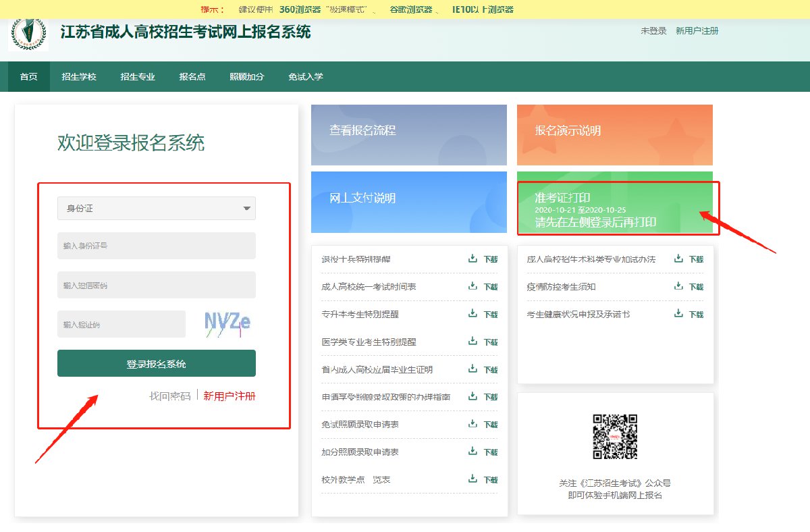Focus the 输入验证码 captcha input field

121,324
